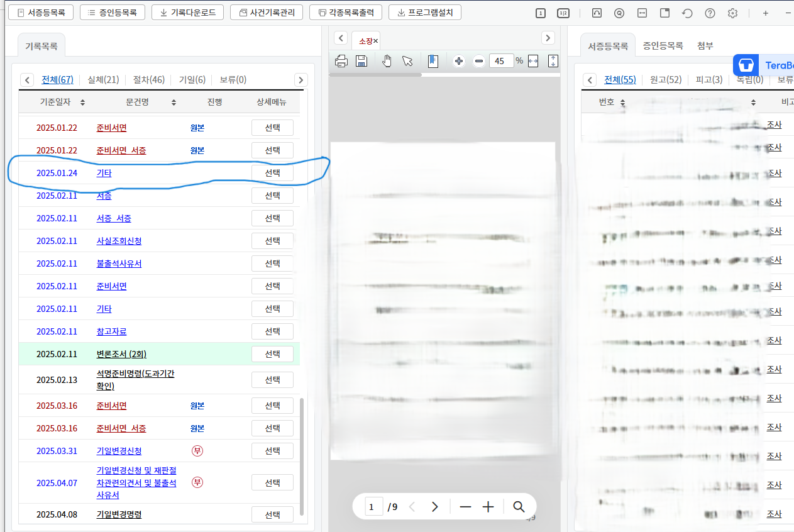This screenshot has height=532, width=794.
Task: Select the hand pan tool in the viewer
Action: [x=387, y=60]
